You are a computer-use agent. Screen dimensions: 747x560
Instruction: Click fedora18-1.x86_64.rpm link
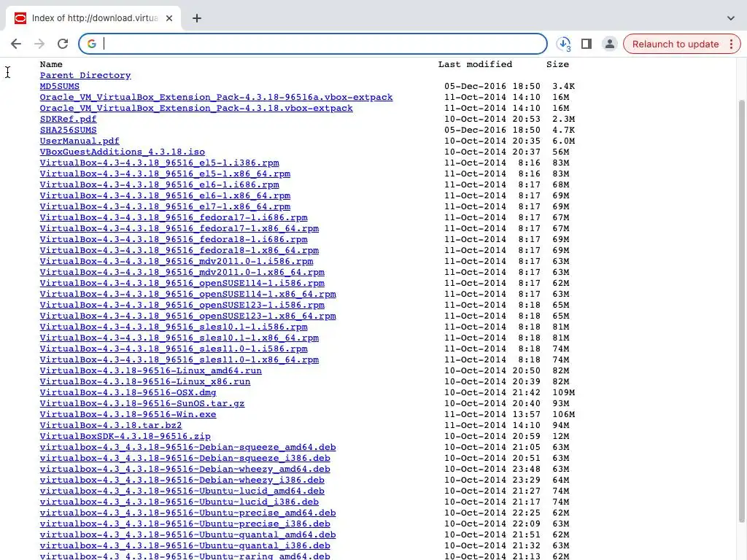click(179, 251)
